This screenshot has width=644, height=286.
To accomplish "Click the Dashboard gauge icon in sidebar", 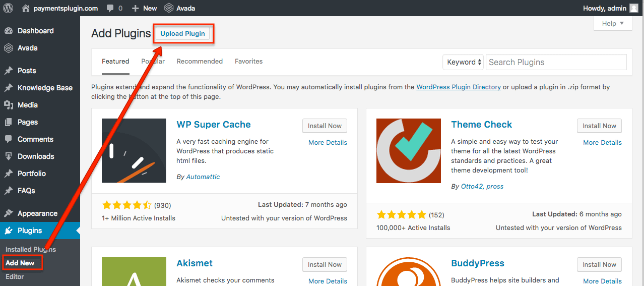I will (9, 31).
